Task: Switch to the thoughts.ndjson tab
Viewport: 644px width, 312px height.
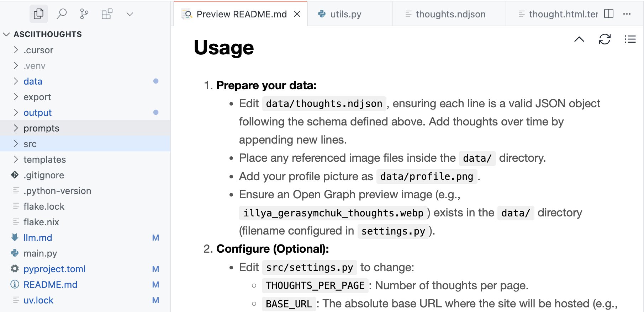Action: (x=450, y=14)
